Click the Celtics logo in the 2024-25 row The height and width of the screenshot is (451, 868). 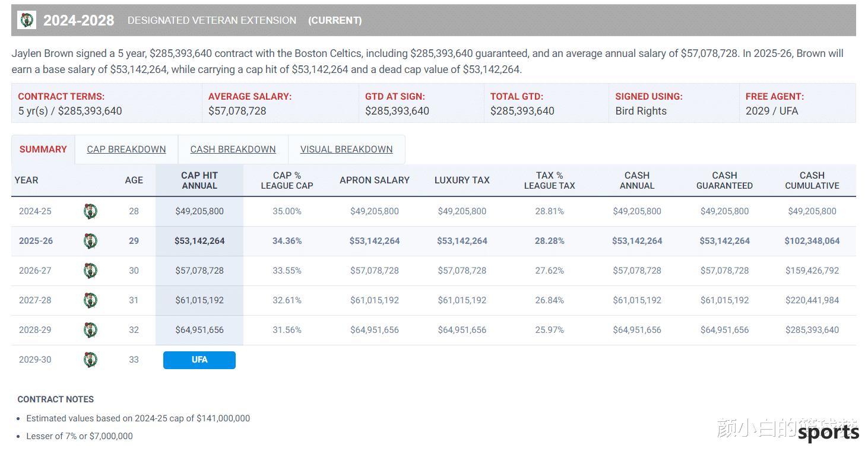tap(90, 211)
